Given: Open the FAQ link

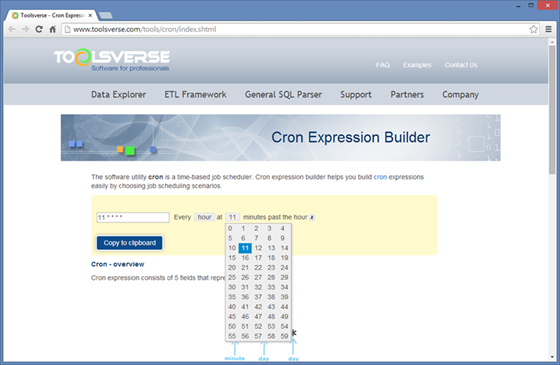Looking at the screenshot, I should [x=383, y=65].
